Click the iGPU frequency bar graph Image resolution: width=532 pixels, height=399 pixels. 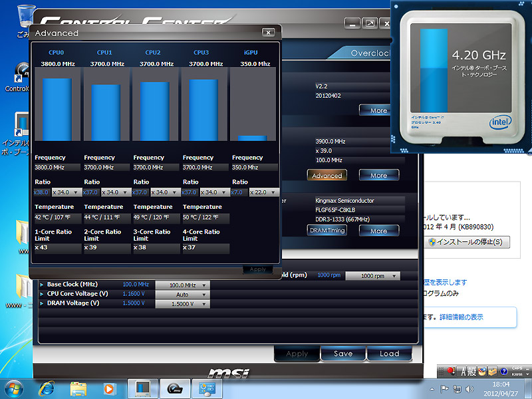(253, 104)
